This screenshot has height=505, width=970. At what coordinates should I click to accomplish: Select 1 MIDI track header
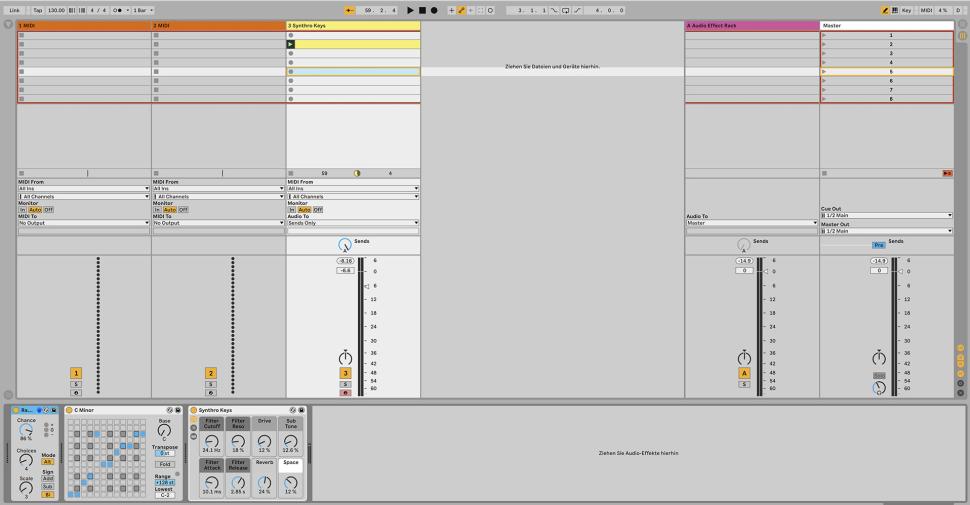click(84, 26)
